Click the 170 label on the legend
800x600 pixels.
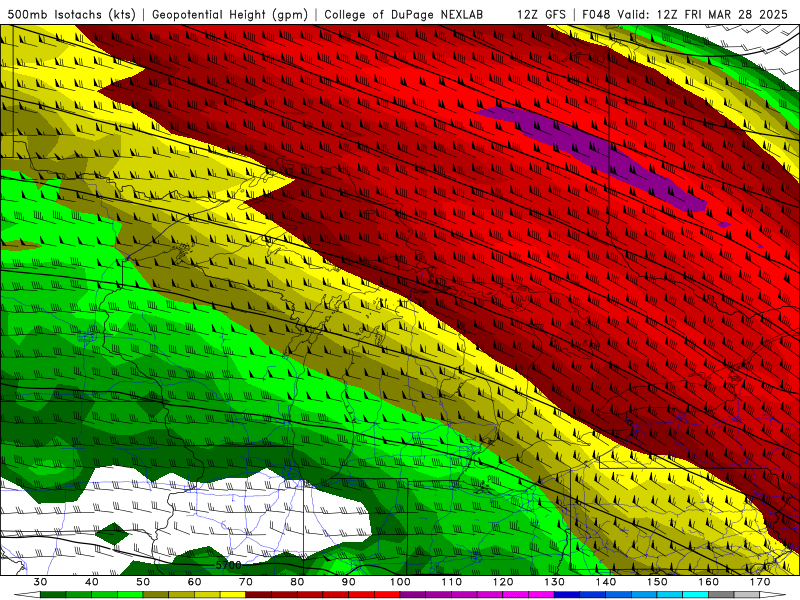(x=760, y=582)
